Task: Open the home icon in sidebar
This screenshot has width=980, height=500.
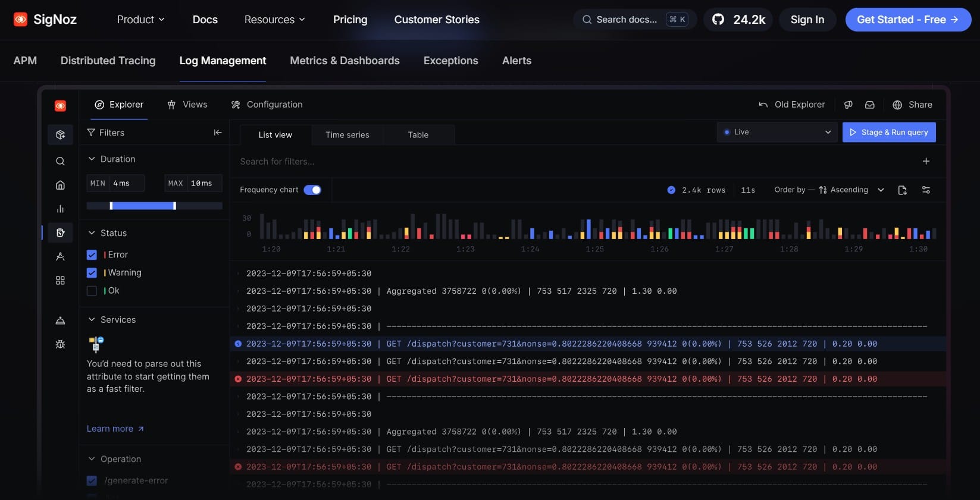Action: (x=60, y=185)
